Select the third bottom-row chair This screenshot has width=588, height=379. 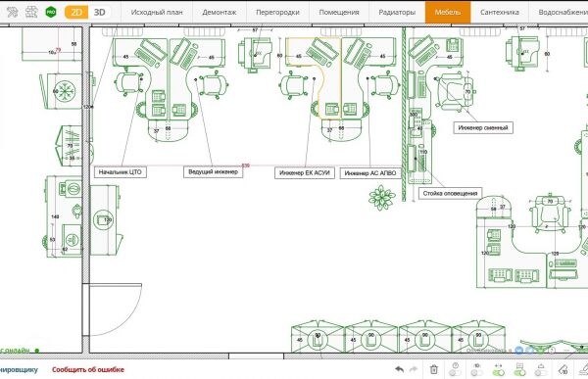coord(425,338)
